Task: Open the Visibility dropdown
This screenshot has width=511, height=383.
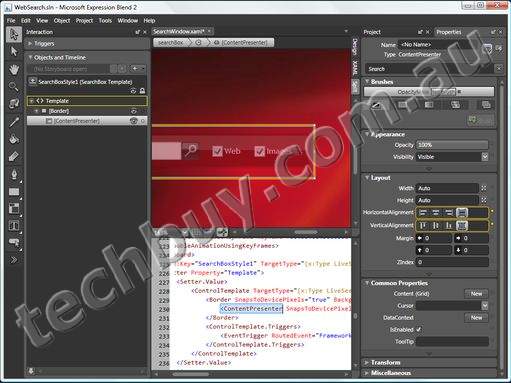Action: coord(485,157)
